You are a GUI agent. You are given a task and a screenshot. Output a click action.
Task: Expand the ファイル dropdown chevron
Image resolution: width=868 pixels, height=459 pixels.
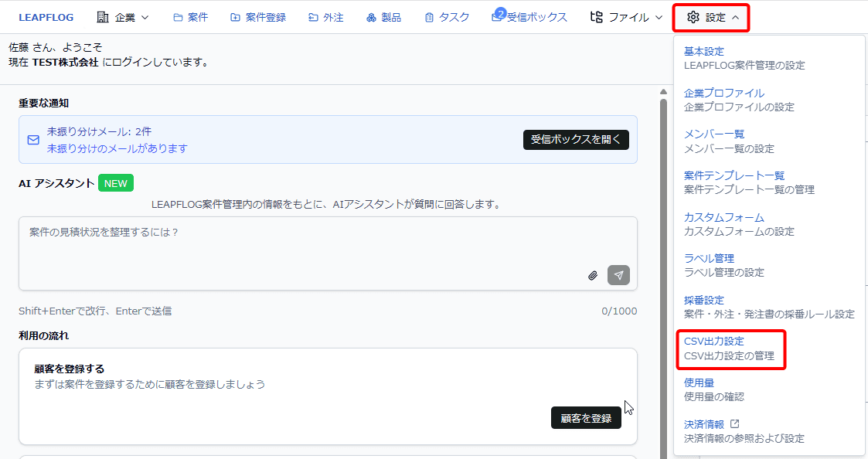tap(657, 16)
